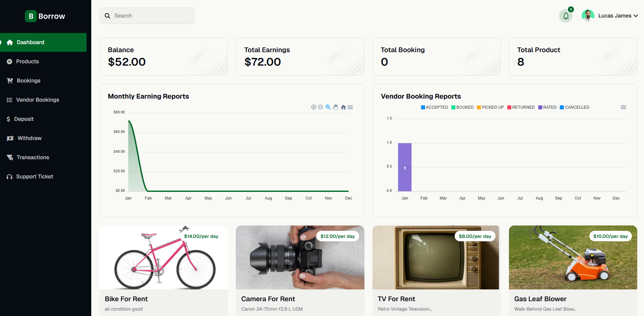
Task: Open the Gas Leaf Blower listing title
Action: click(x=540, y=299)
